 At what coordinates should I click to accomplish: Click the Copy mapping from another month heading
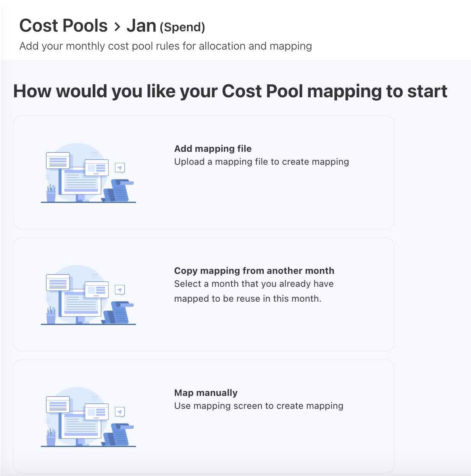254,270
